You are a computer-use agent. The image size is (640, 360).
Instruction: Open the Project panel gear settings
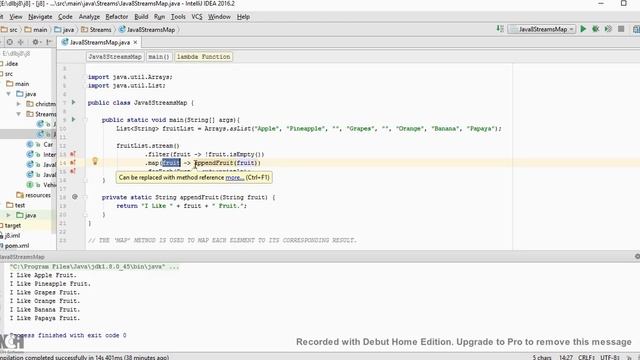[x=36, y=42]
